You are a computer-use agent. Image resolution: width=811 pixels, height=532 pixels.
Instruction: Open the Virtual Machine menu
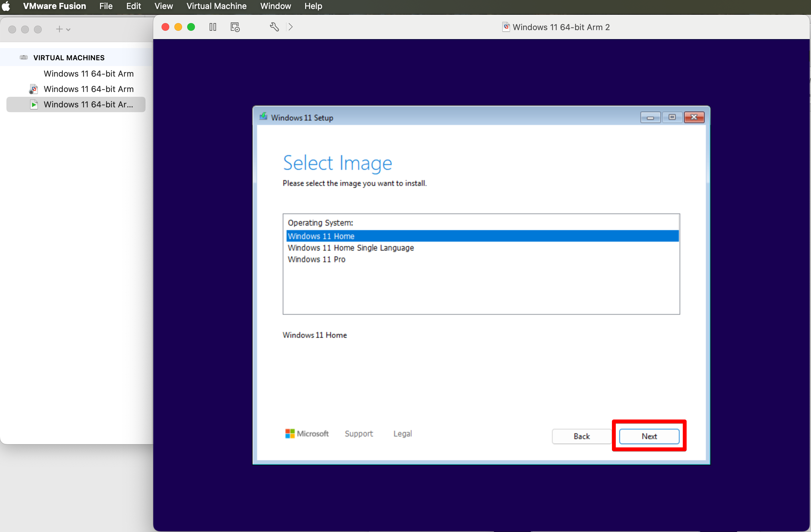click(x=216, y=6)
